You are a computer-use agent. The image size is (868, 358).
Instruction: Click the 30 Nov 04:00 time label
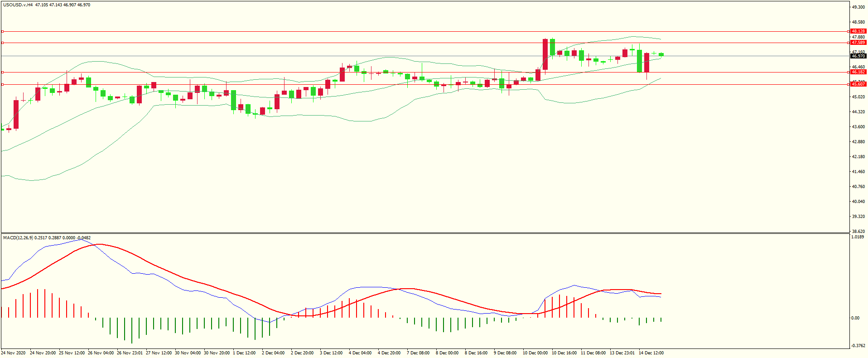pos(188,353)
